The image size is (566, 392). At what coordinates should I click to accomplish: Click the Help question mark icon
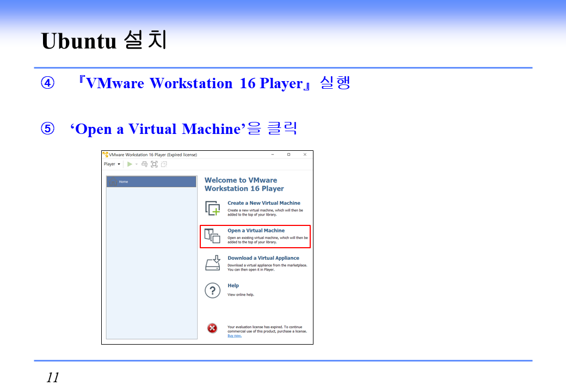[x=213, y=291]
